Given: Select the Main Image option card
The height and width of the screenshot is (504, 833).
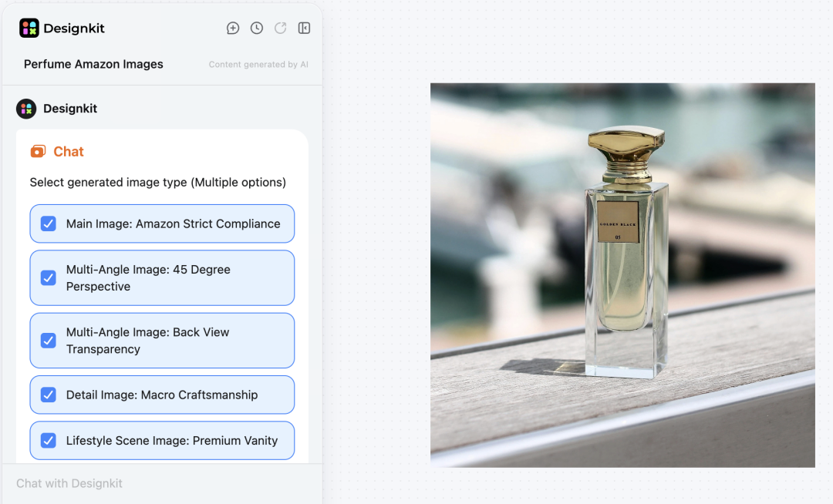Looking at the screenshot, I should 162,223.
